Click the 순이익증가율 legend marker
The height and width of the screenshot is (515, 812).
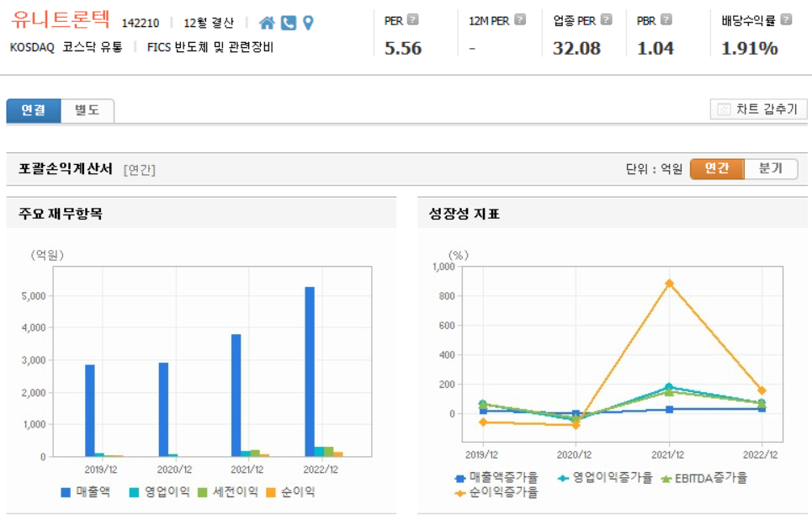[x=461, y=492]
